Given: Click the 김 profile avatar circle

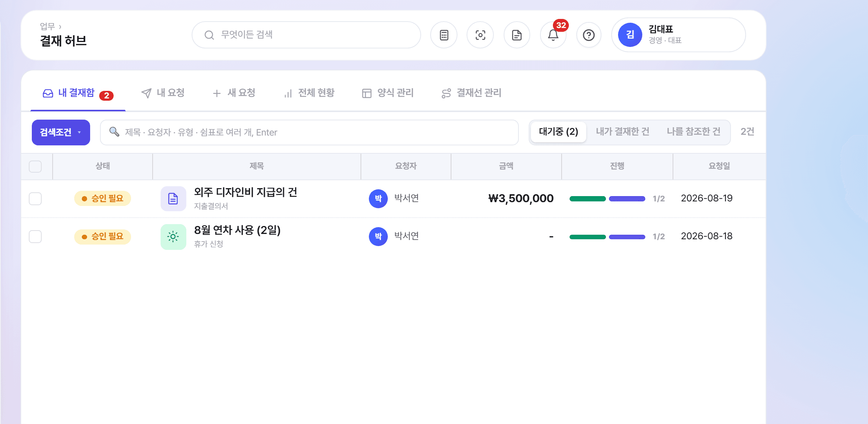Looking at the screenshot, I should coord(630,35).
